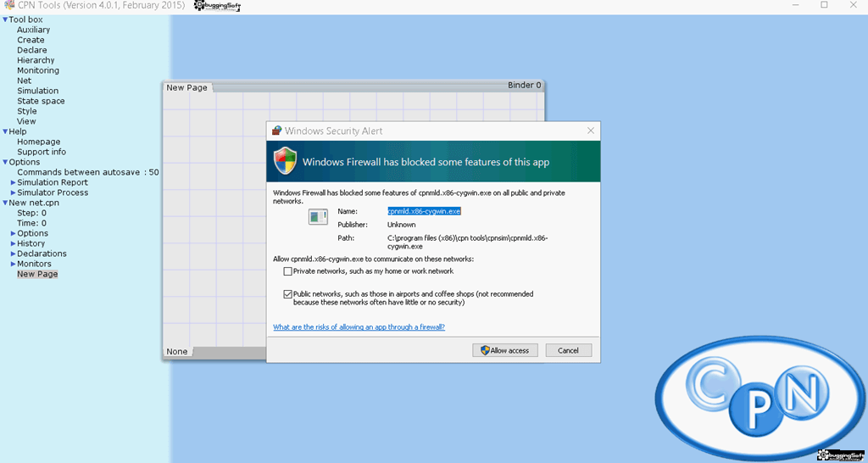
Task: Collapse the New net.cpn tree node
Action: click(5, 204)
